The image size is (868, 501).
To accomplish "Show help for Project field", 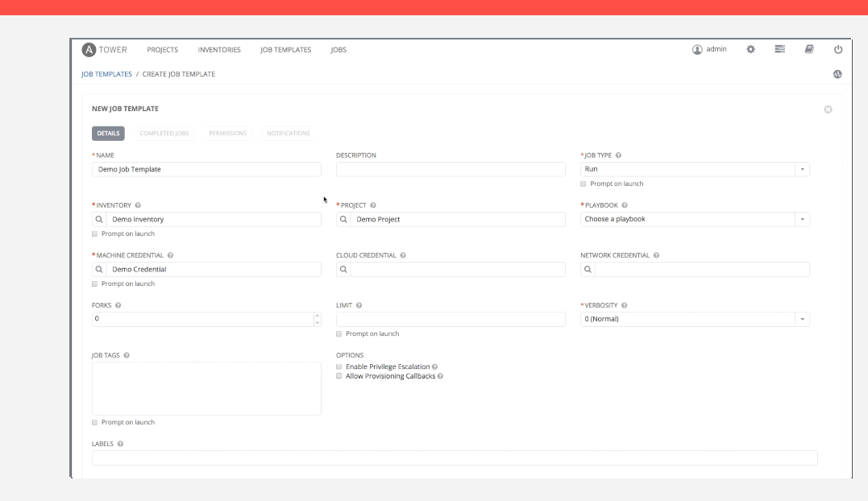I will click(x=373, y=205).
